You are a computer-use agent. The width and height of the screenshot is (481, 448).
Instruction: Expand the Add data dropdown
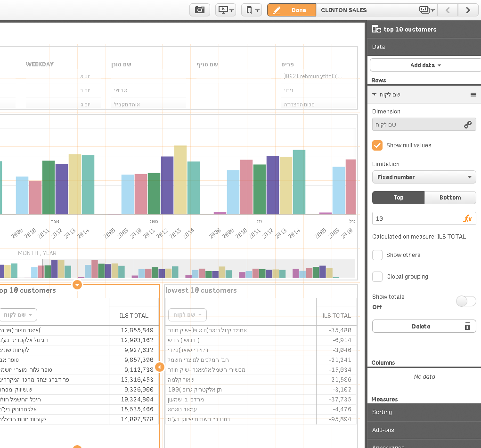(x=425, y=65)
